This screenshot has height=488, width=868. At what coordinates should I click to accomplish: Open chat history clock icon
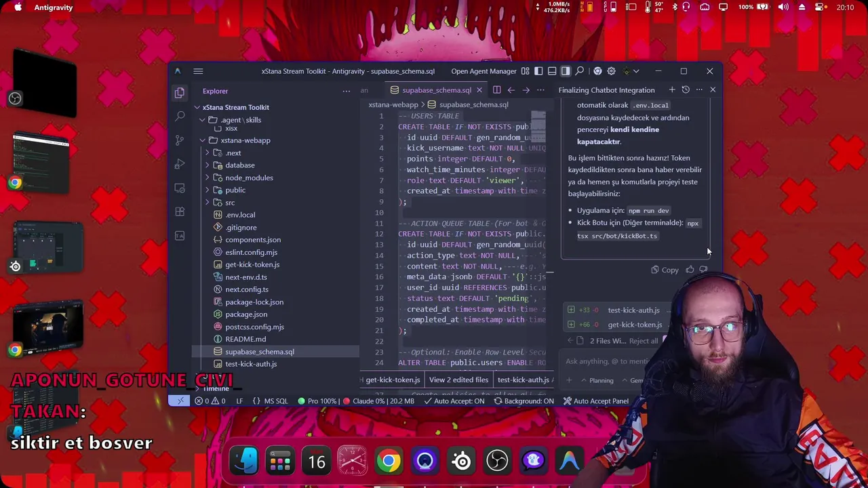[x=686, y=90]
